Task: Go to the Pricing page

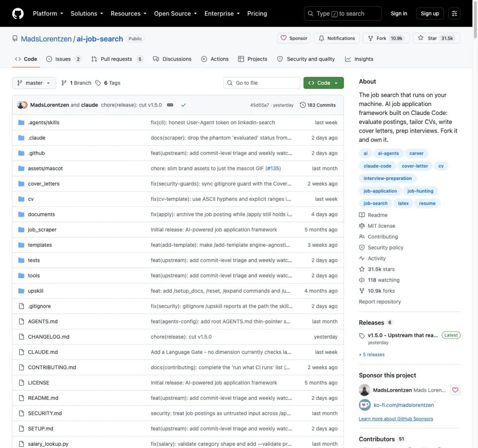Action: [x=257, y=14]
